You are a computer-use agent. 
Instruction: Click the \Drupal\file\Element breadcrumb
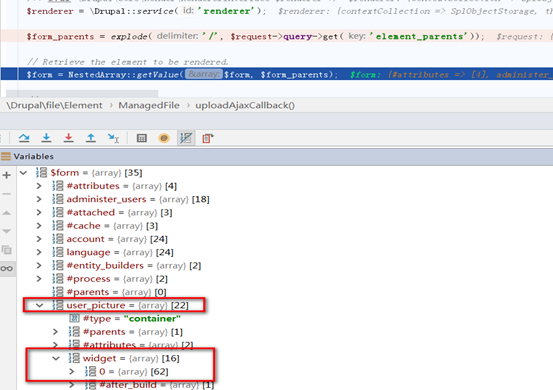(54, 105)
